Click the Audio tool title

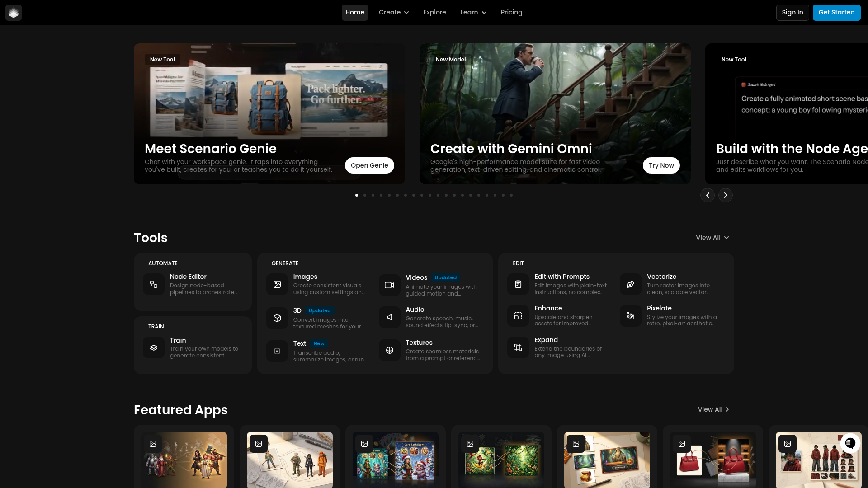pyautogui.click(x=415, y=310)
